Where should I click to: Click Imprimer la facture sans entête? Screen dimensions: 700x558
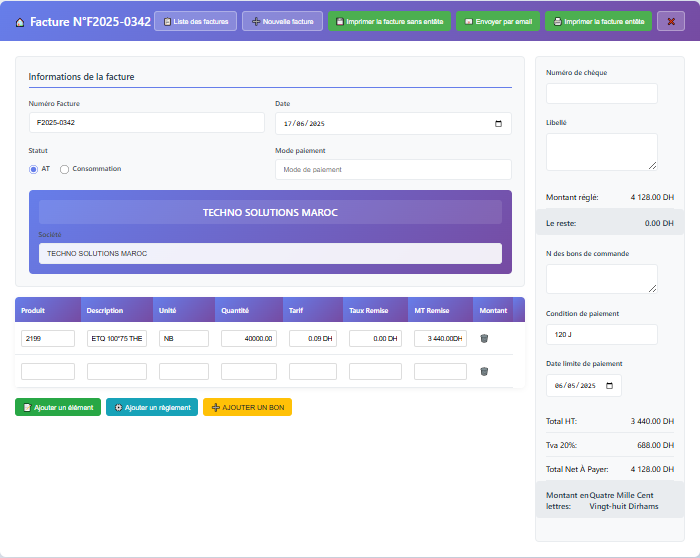coord(389,21)
